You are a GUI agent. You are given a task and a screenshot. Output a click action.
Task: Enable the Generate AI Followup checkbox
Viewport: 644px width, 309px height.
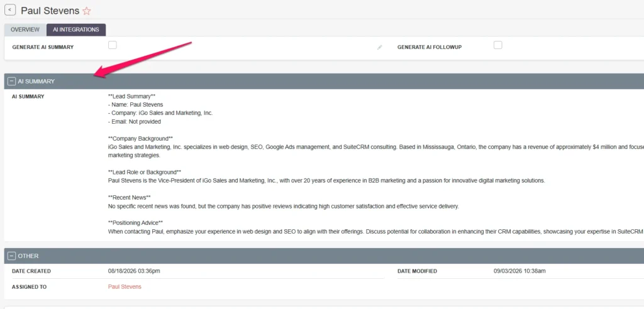(x=498, y=45)
